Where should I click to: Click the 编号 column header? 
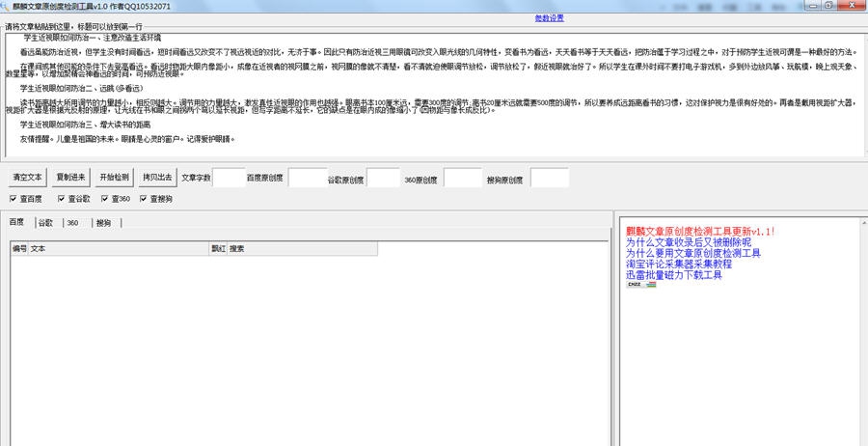tap(19, 249)
